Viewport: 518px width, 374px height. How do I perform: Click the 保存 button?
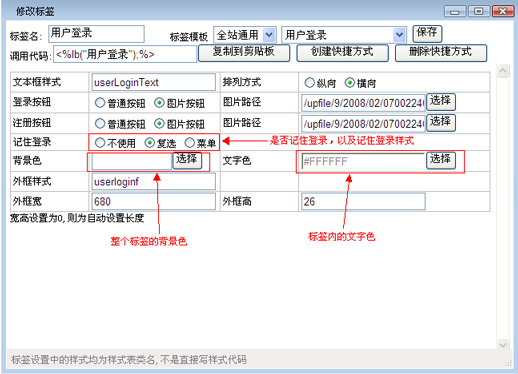(427, 33)
